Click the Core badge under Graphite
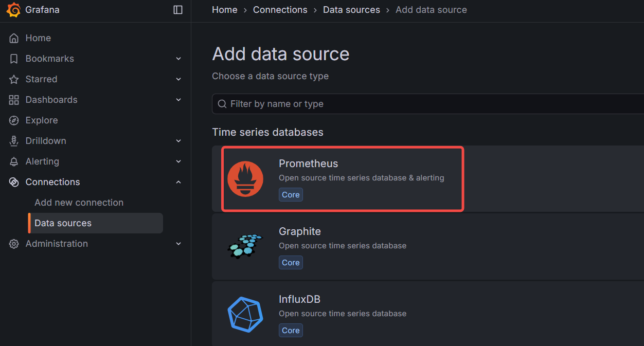 click(x=291, y=263)
